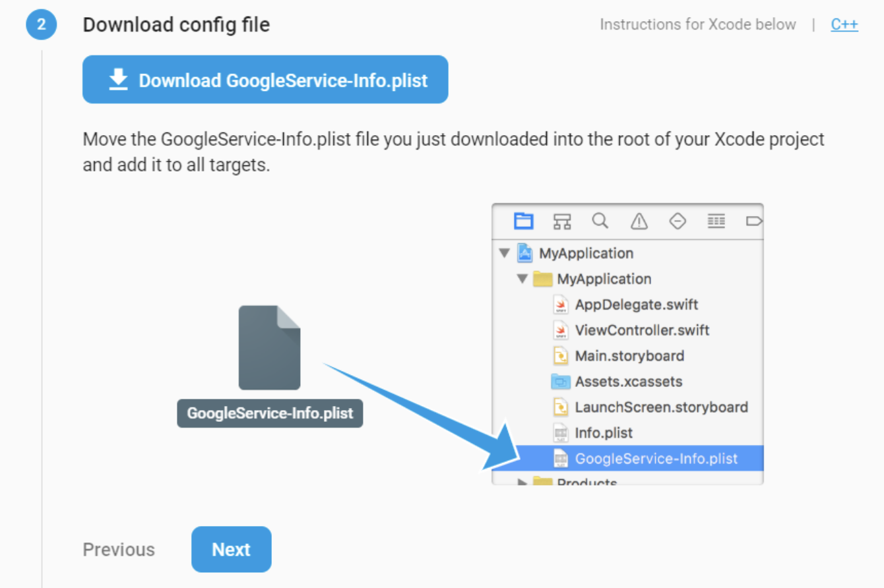Click the Xcode project icon beside MyApplication root
This screenshot has width=884, height=588.
[525, 253]
